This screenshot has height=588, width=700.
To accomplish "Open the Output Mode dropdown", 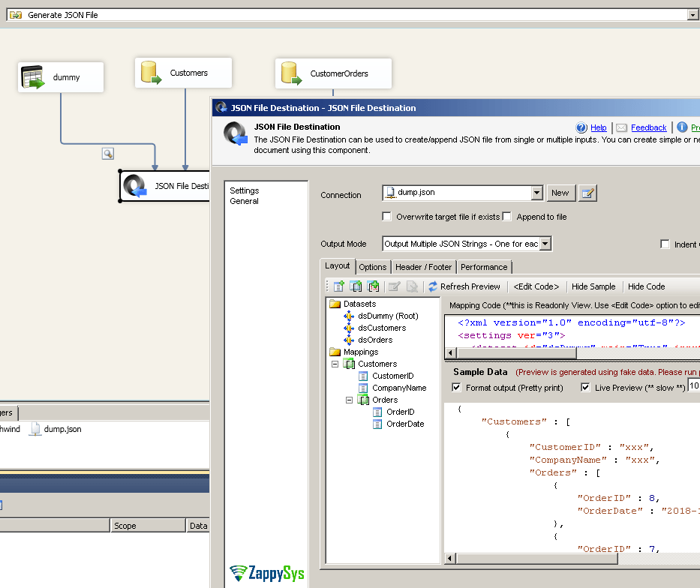I will tap(543, 243).
